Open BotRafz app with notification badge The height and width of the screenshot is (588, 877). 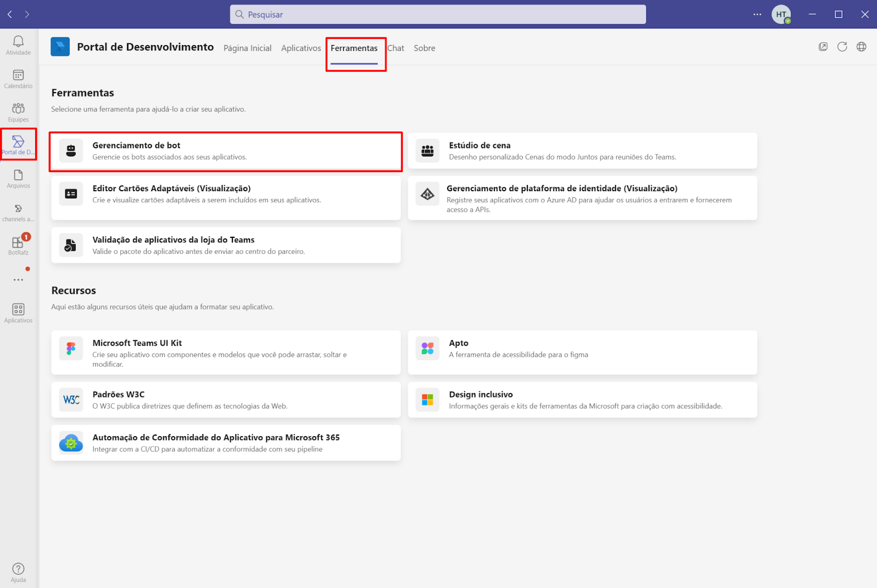coord(18,246)
